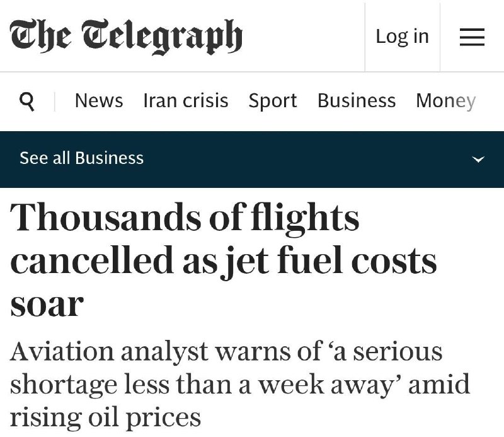Viewport: 504px width, 437px height.
Task: Click the Log in link
Action: pyautogui.click(x=402, y=37)
